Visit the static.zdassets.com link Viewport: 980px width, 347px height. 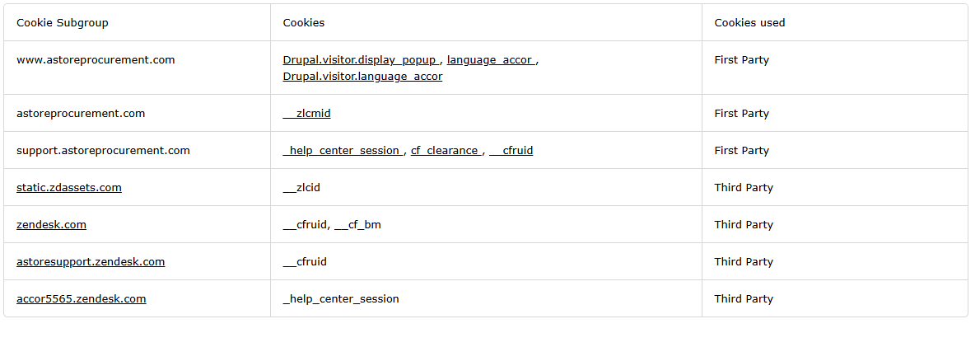(69, 188)
